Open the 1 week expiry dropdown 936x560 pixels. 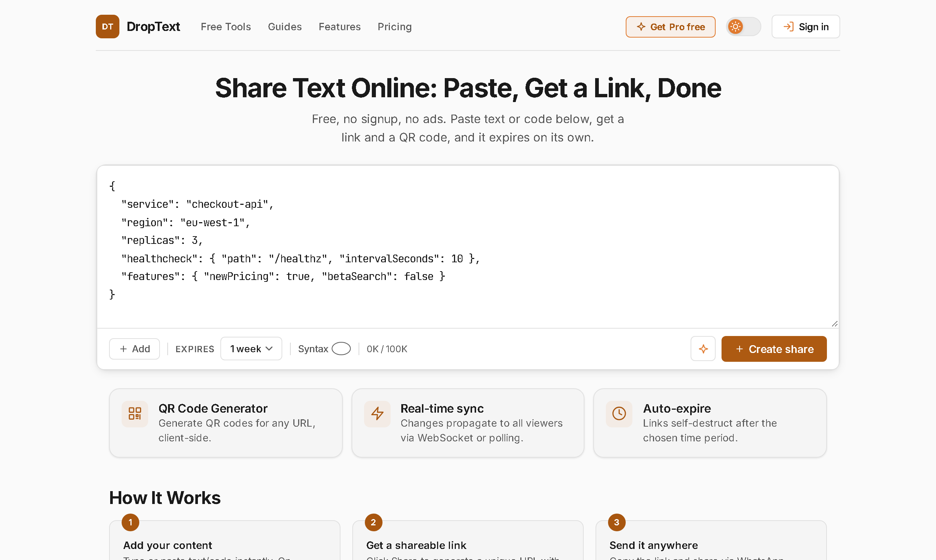click(251, 349)
